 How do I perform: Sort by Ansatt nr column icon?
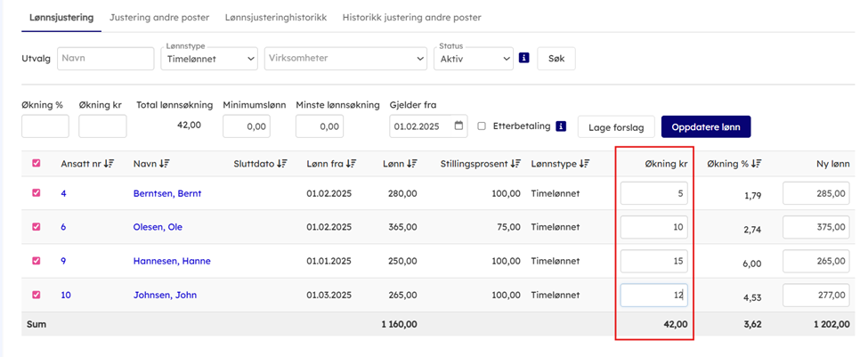tap(109, 164)
